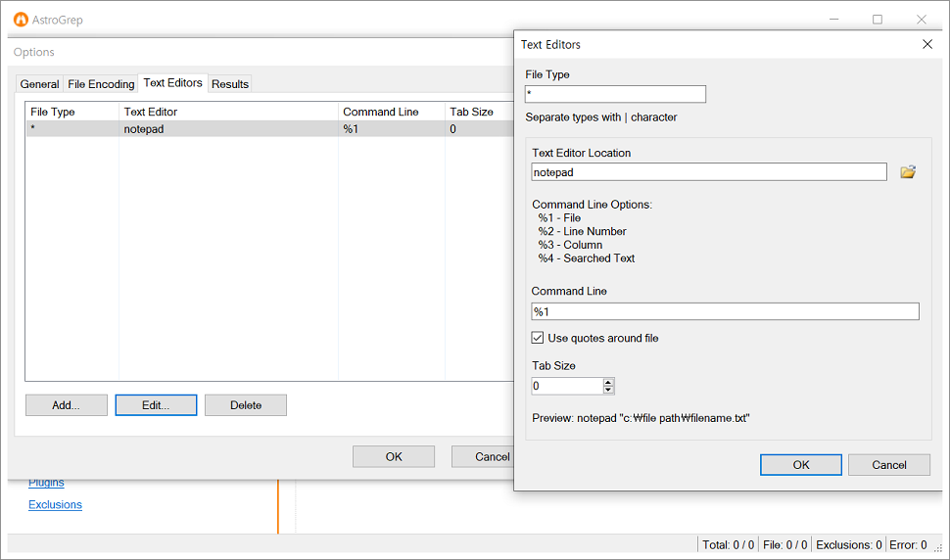Click 'File: 0 / 0' in status bar

pos(785,545)
